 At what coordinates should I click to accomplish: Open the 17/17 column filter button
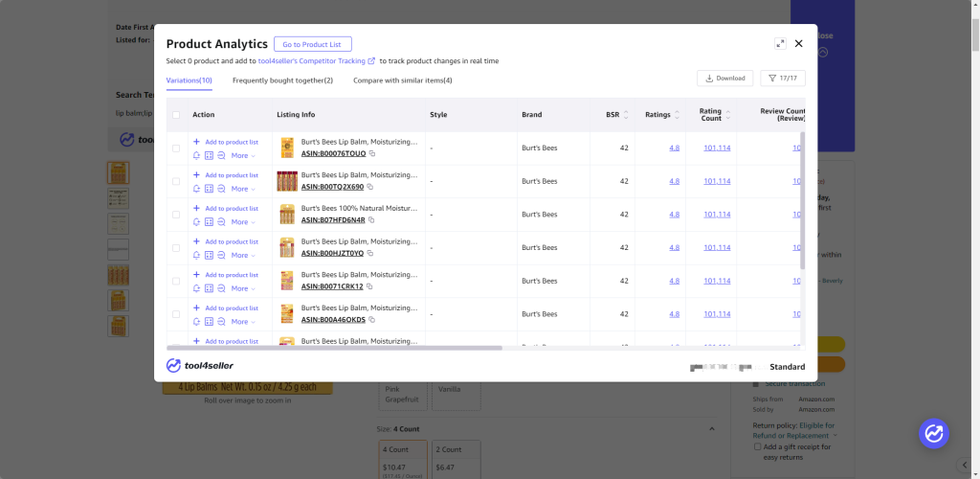pyautogui.click(x=783, y=79)
